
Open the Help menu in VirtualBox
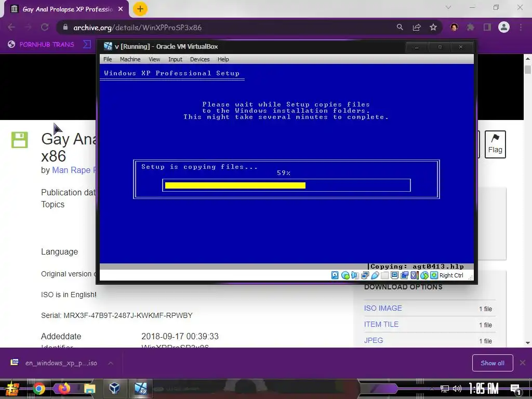pyautogui.click(x=223, y=59)
